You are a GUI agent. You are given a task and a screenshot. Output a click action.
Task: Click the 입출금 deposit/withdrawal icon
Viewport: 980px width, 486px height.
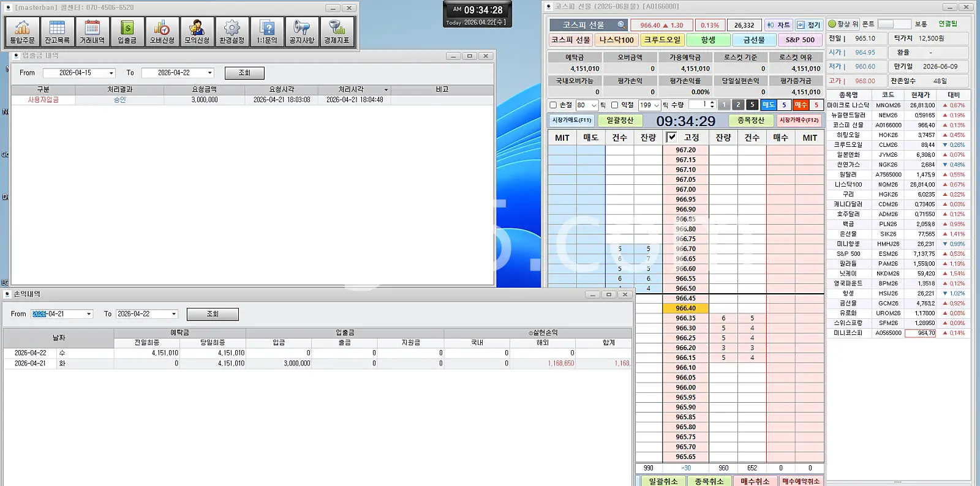point(127,32)
